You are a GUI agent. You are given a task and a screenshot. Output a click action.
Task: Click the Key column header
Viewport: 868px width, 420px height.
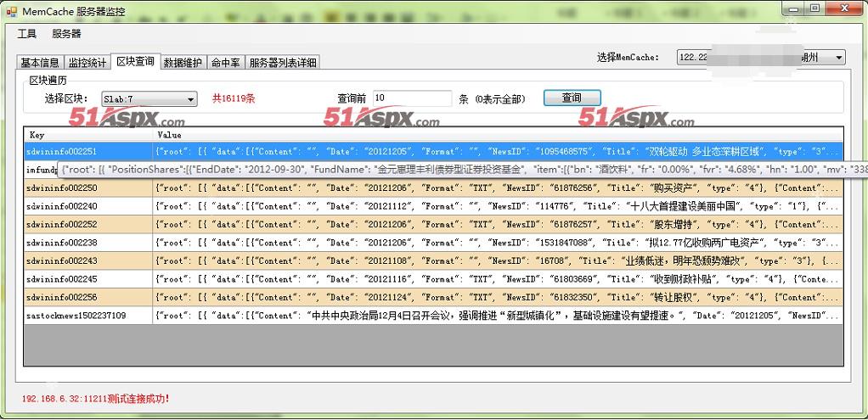coord(88,135)
